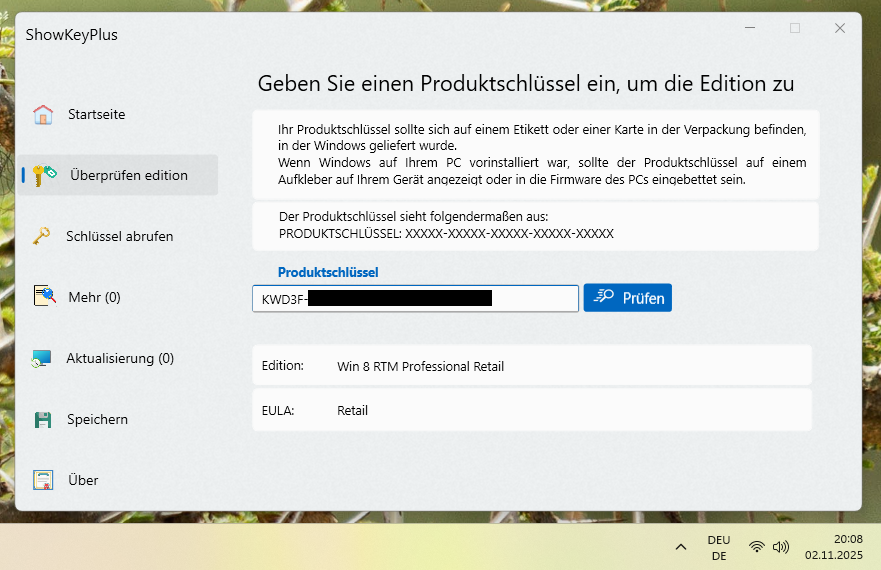Open Aktualisierung (0) menu label
The image size is (881, 570).
click(x=120, y=359)
